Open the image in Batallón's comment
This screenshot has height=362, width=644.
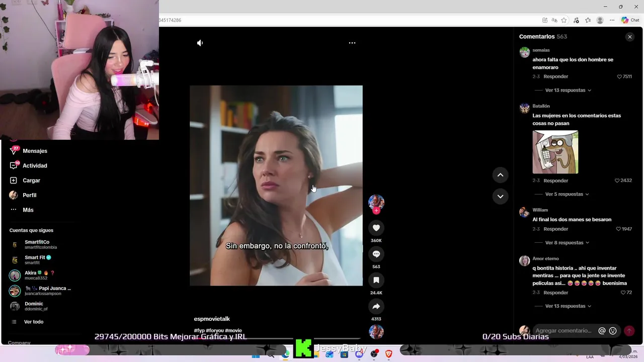[x=555, y=152]
